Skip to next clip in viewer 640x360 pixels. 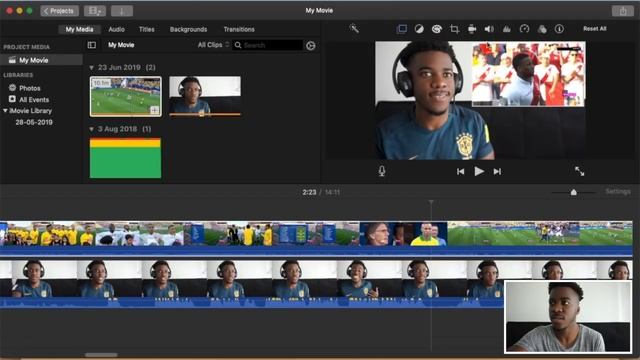coord(497,171)
